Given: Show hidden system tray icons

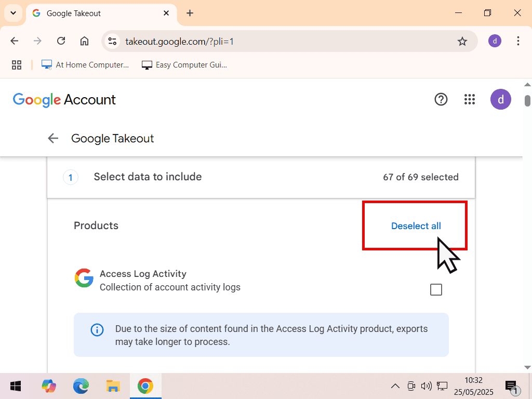Looking at the screenshot, I should point(395,386).
